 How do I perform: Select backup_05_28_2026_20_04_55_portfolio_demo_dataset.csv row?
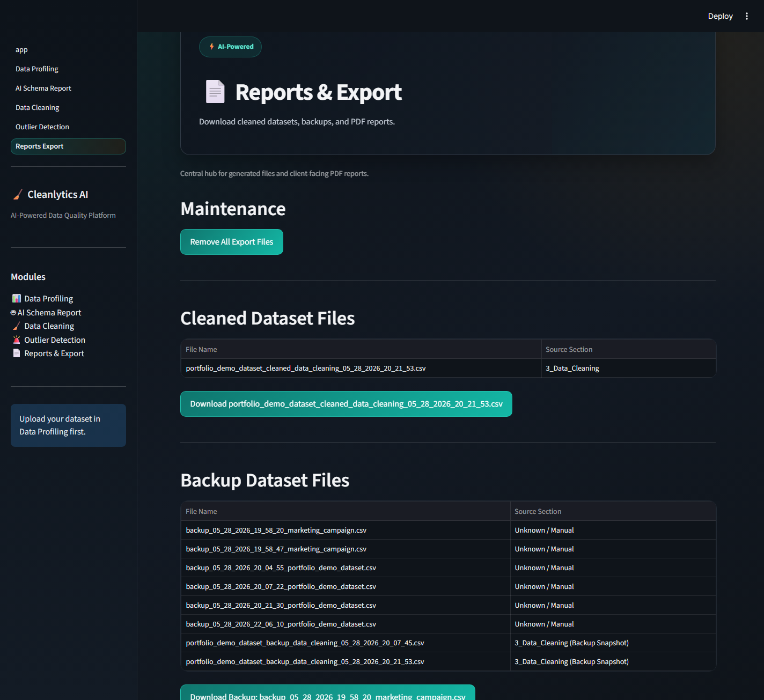(x=448, y=568)
